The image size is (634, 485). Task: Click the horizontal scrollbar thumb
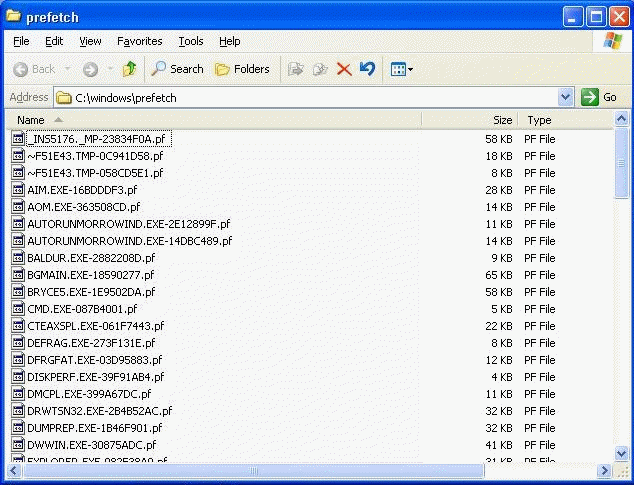(x=253, y=470)
